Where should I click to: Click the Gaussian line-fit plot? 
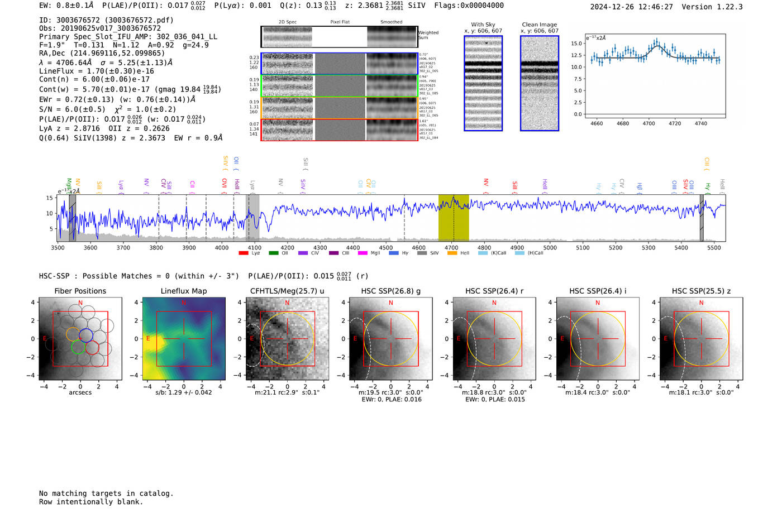pyautogui.click(x=655, y=76)
